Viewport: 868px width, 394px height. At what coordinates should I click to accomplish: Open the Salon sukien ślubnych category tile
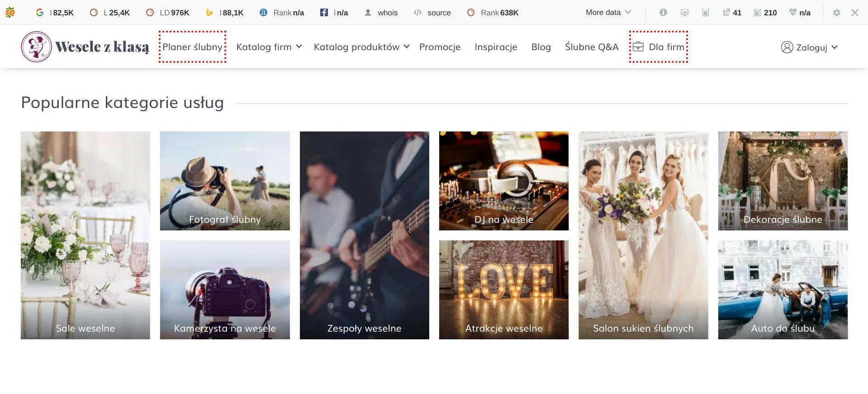click(x=643, y=235)
